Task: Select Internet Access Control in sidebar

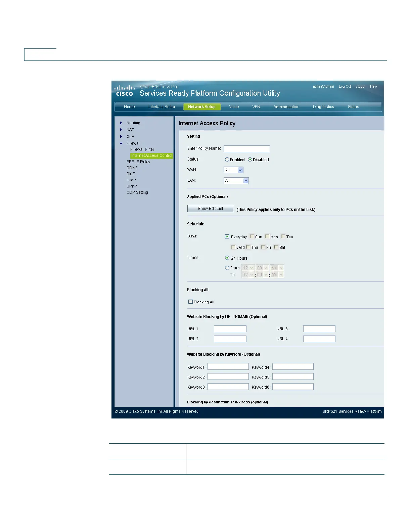Action: pyautogui.click(x=152, y=156)
